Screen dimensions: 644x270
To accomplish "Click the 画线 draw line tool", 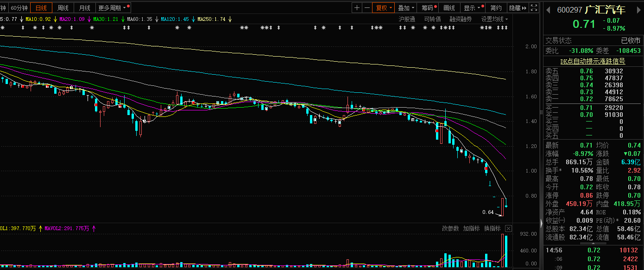I will (x=449, y=8).
